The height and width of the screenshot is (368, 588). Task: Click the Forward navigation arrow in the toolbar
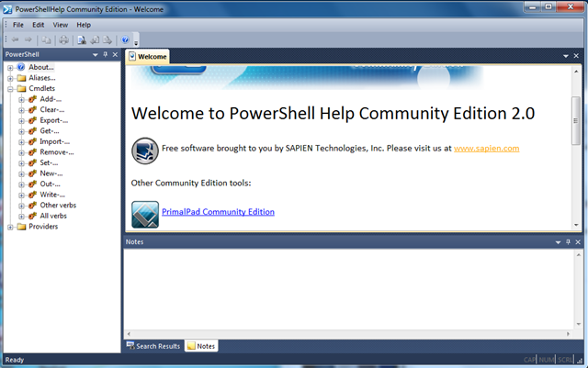point(28,39)
